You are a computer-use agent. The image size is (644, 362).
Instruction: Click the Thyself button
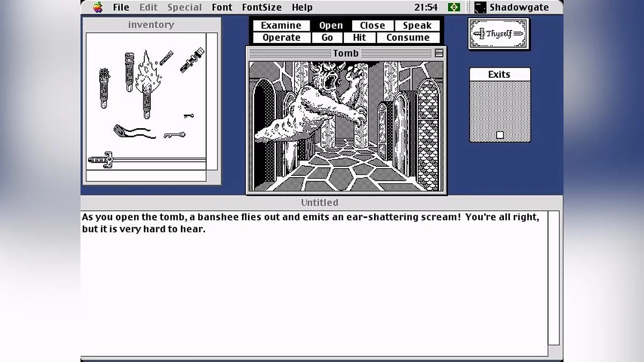[499, 34]
